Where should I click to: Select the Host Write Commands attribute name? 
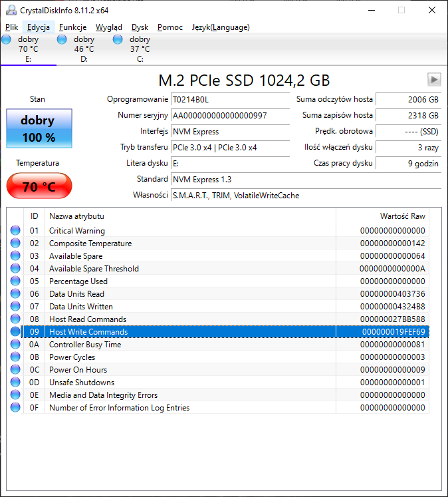[88, 332]
